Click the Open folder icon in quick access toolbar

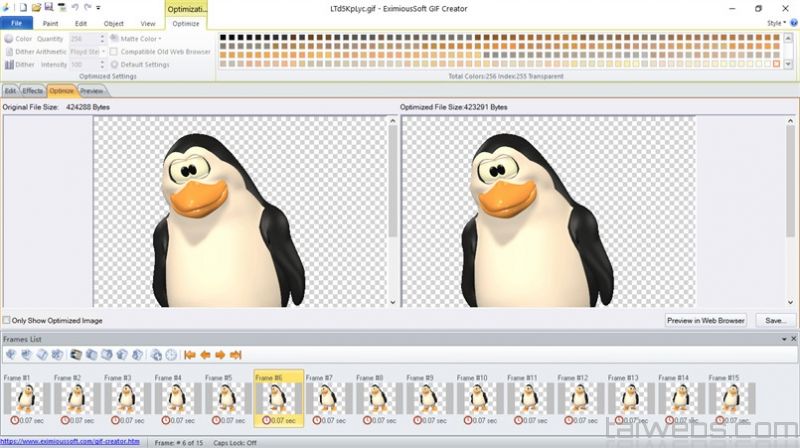[x=36, y=7]
